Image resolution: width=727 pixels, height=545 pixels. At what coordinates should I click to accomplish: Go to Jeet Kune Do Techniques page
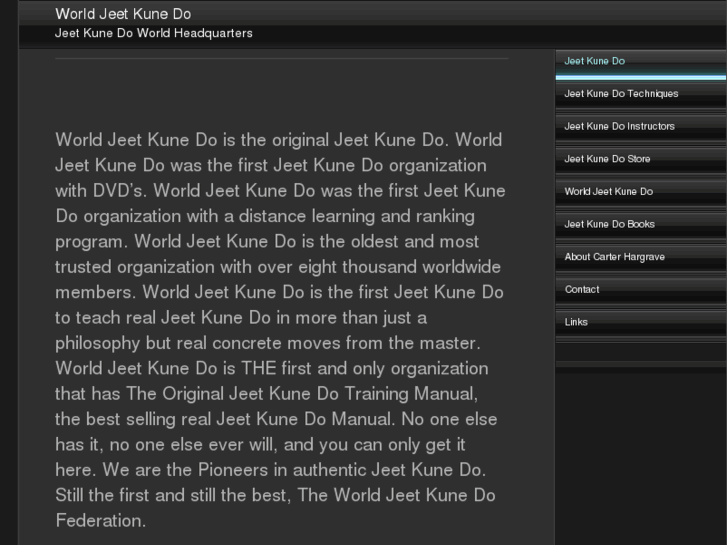(x=641, y=94)
